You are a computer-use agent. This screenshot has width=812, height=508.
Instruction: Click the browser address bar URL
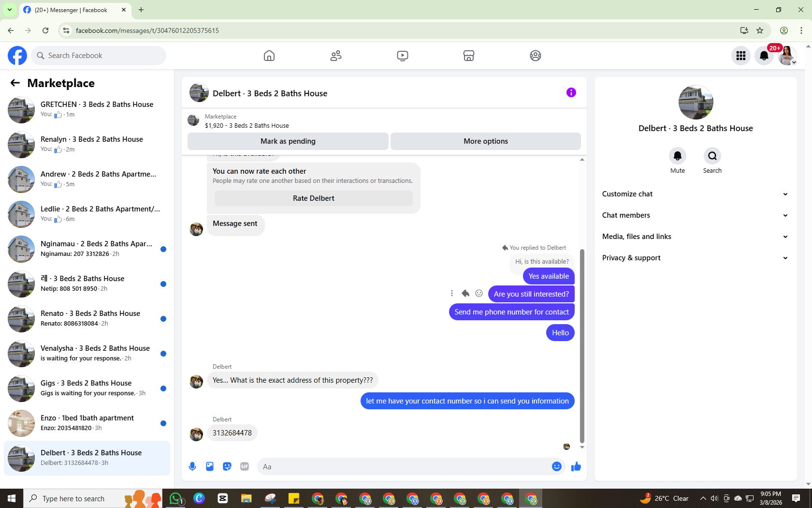click(147, 30)
